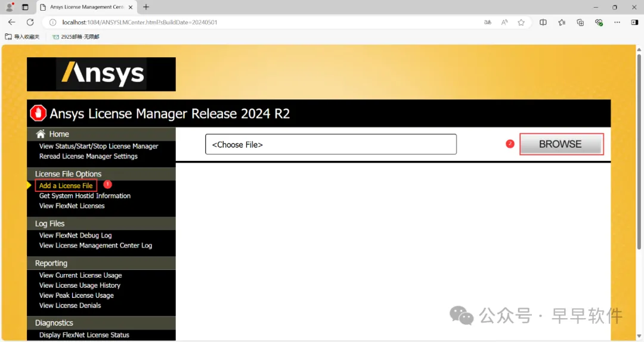Open View Peak License Usage
Screen dimensions: 644x342
click(76, 295)
